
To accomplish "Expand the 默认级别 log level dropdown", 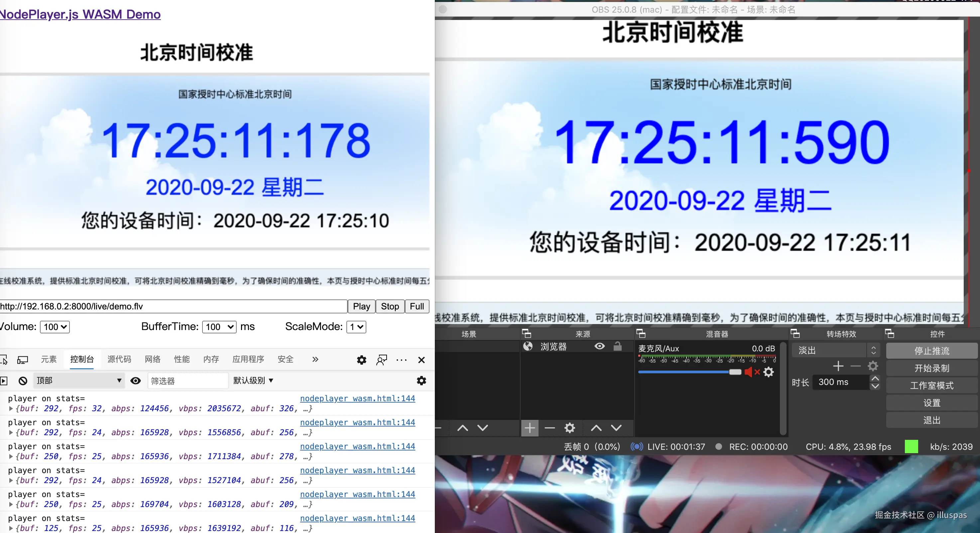I will 253,381.
